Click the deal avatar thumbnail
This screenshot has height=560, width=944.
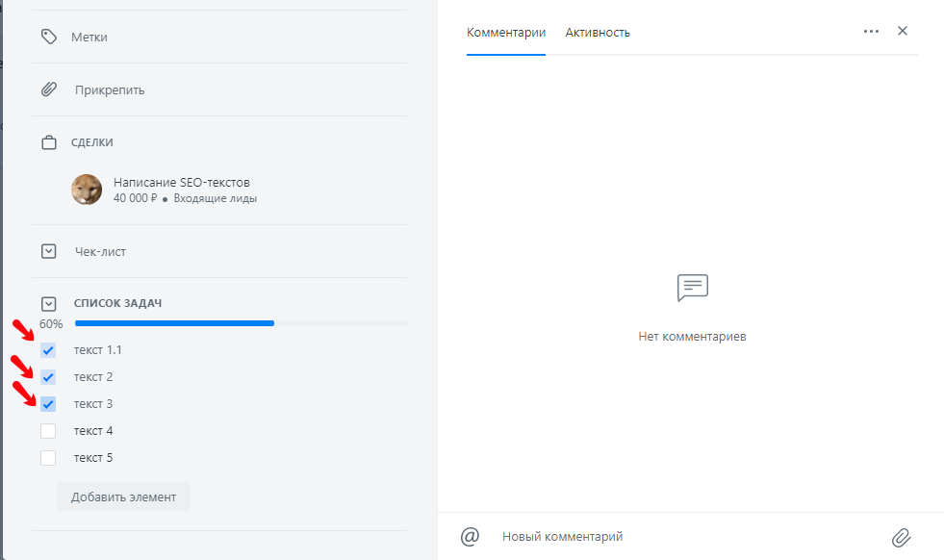[x=87, y=190]
